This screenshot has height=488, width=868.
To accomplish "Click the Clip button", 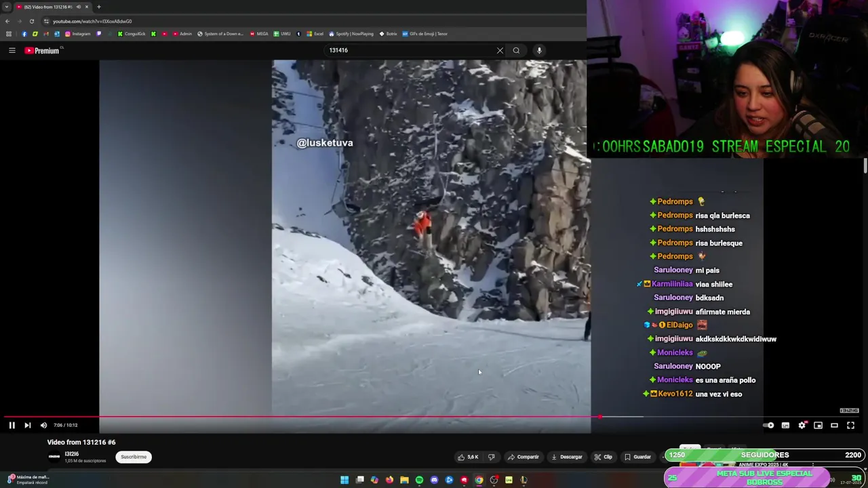I will pos(603,457).
